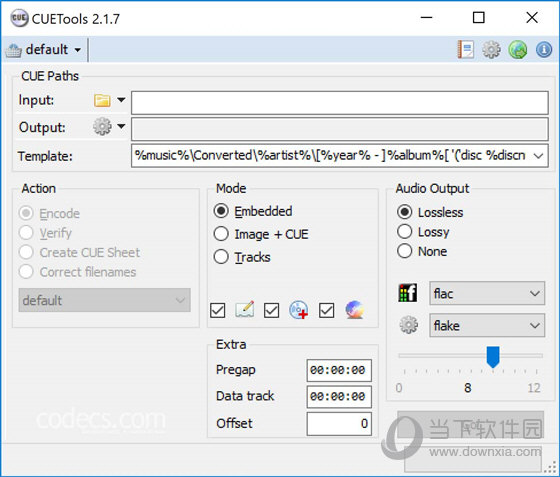Viewport: 560px width, 477px height.
Task: Click the Output gear icon
Action: tap(102, 126)
